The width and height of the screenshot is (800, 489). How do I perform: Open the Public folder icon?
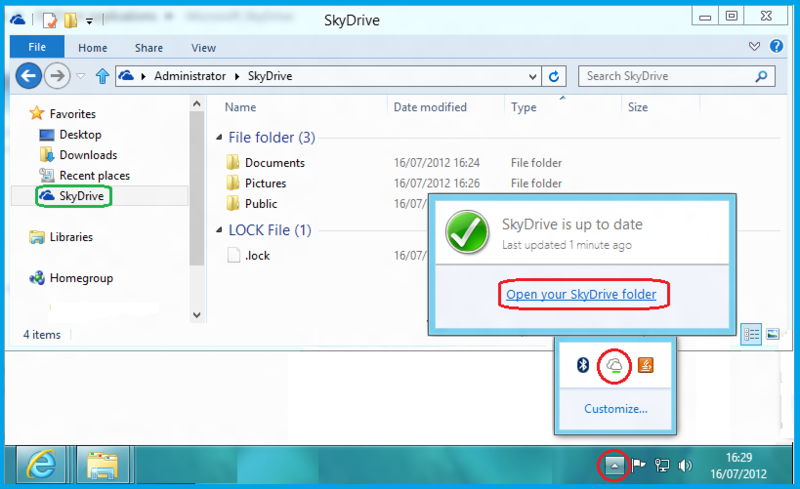233,203
